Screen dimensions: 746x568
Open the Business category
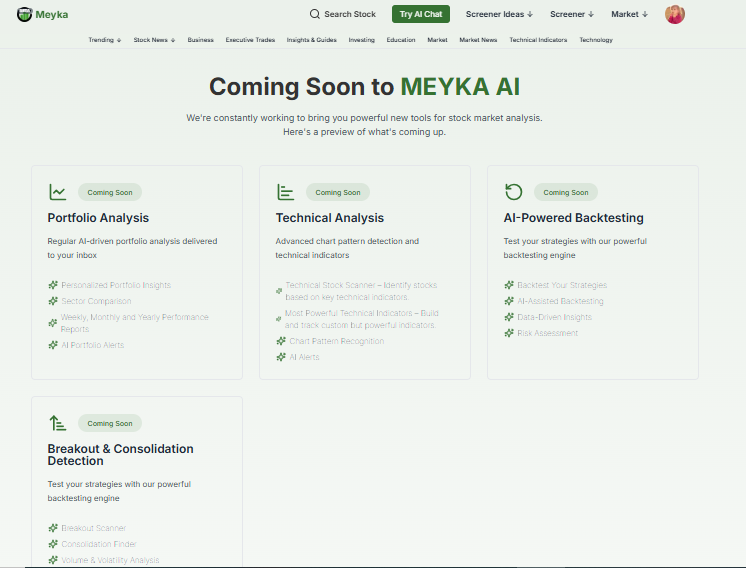tap(200, 40)
